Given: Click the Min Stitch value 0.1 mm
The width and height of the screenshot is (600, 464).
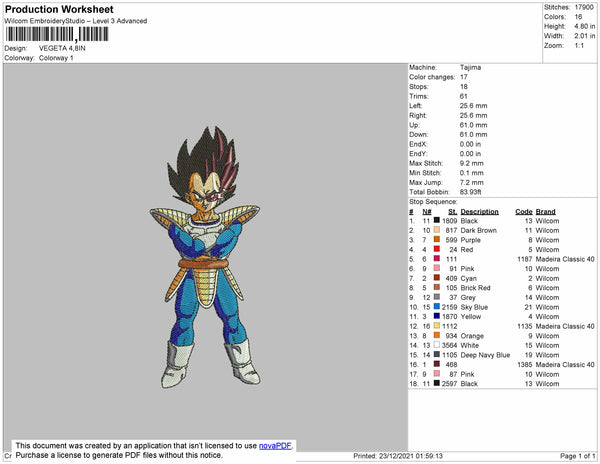Looking at the screenshot, I should coord(471,173).
